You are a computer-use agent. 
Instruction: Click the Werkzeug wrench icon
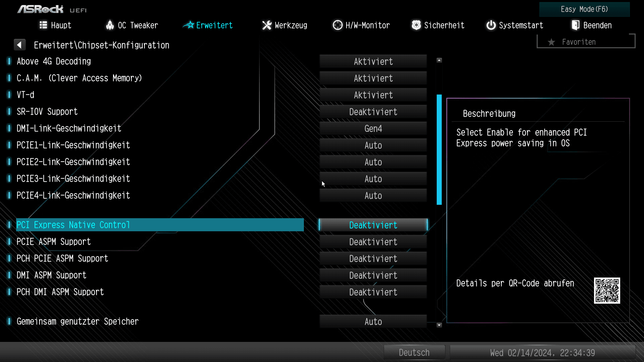(267, 25)
